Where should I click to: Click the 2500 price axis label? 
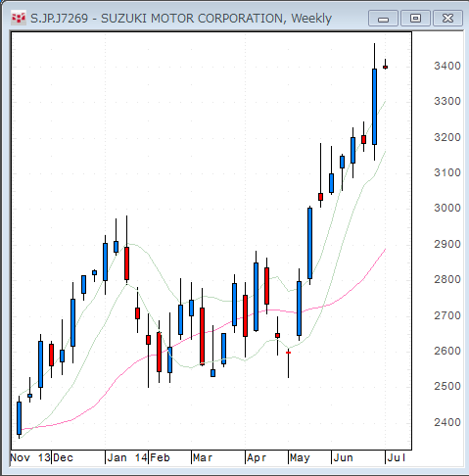coord(447,386)
